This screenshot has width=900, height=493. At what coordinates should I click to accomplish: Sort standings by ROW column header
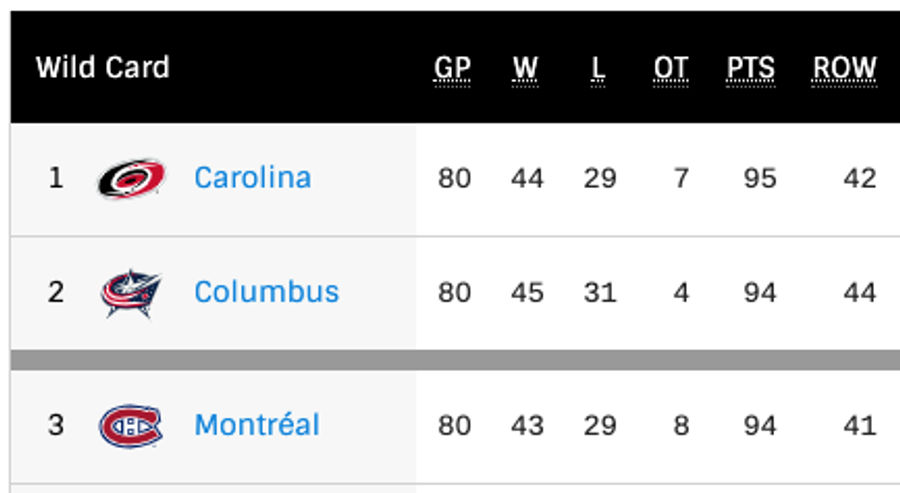pyautogui.click(x=844, y=68)
